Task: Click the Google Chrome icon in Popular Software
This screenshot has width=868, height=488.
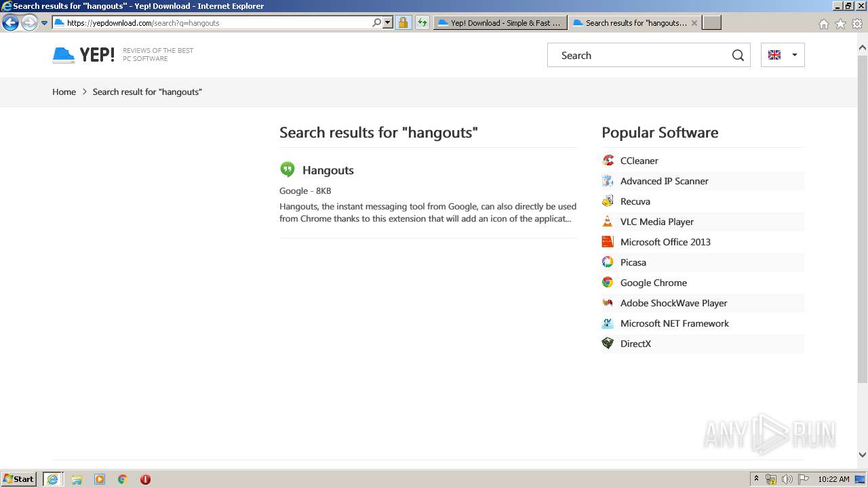Action: (608, 283)
